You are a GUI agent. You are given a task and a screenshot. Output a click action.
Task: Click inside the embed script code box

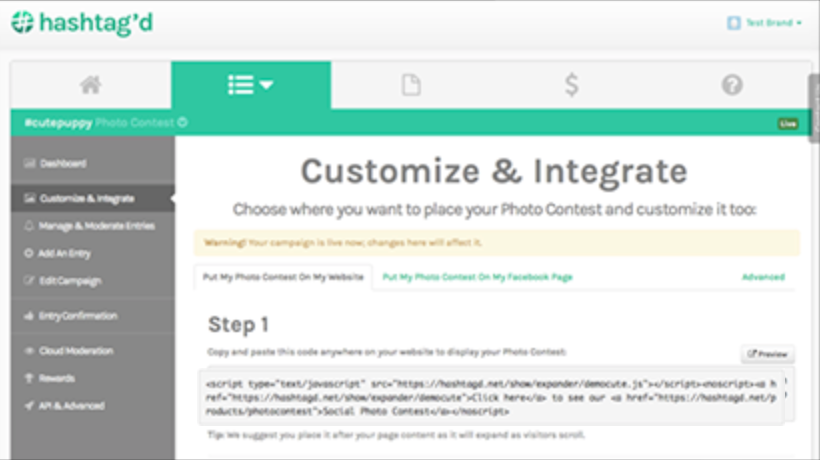point(491,397)
